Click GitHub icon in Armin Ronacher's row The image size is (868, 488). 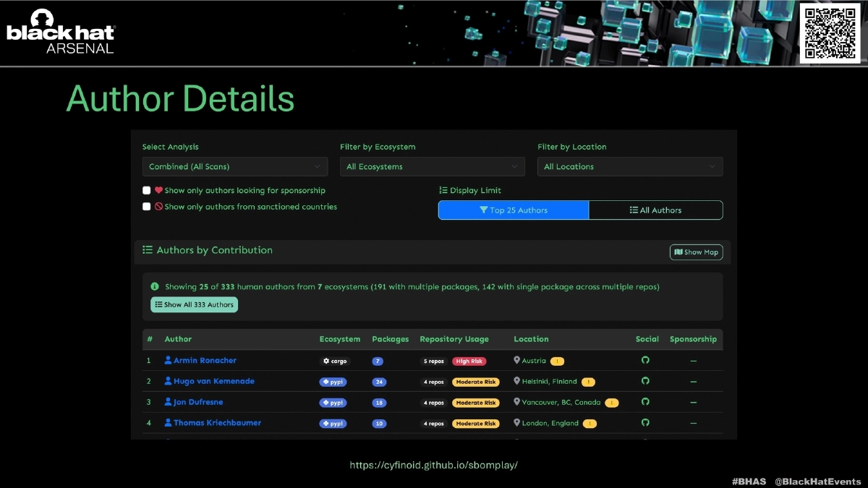(645, 361)
